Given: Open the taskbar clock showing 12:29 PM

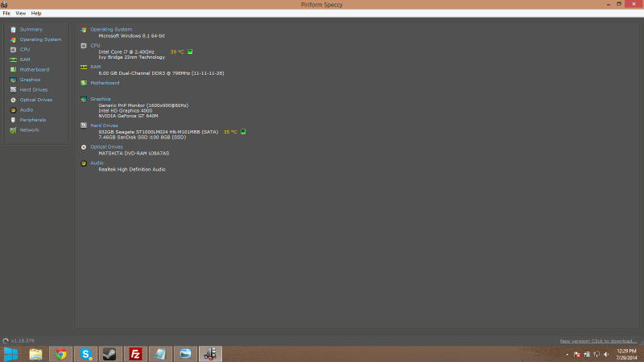Looking at the screenshot, I should (x=626, y=354).
